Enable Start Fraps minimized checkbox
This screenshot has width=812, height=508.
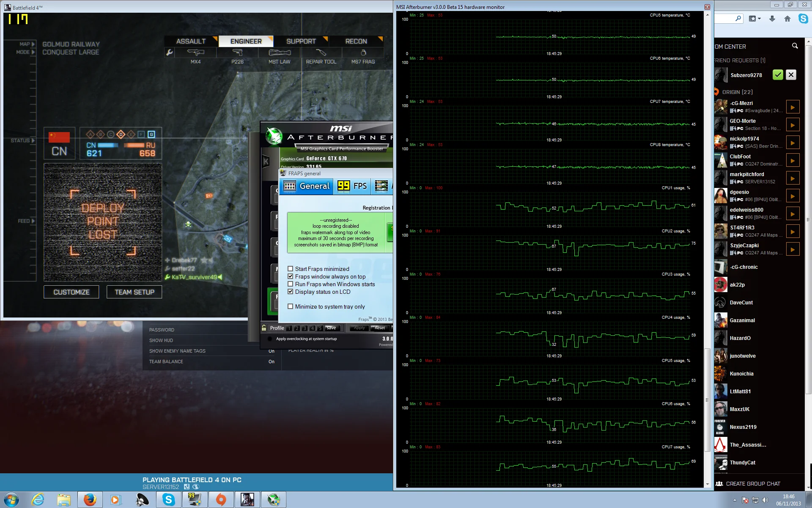tap(290, 269)
